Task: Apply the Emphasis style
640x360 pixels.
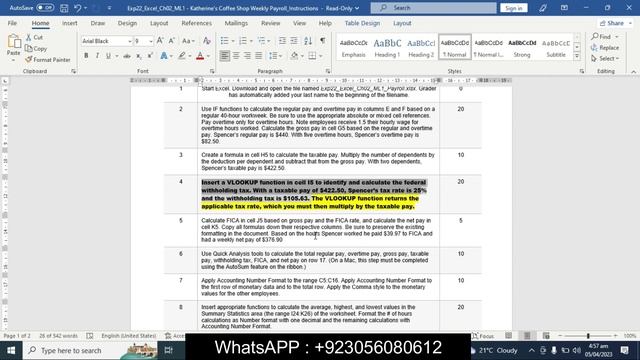Action: (353, 47)
